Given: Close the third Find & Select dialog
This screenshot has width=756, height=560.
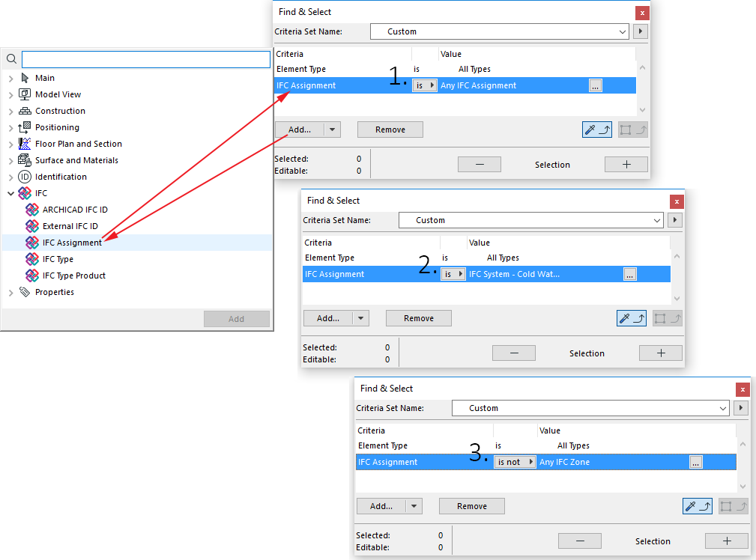Looking at the screenshot, I should coord(743,389).
